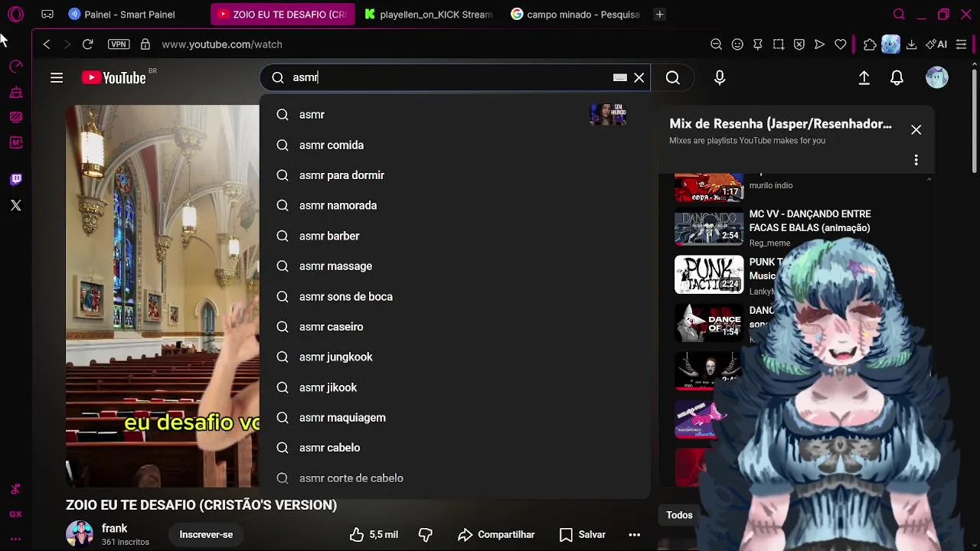Select the 'asmr' suggestion
Screen dimensions: 980x551
[x=456, y=114]
